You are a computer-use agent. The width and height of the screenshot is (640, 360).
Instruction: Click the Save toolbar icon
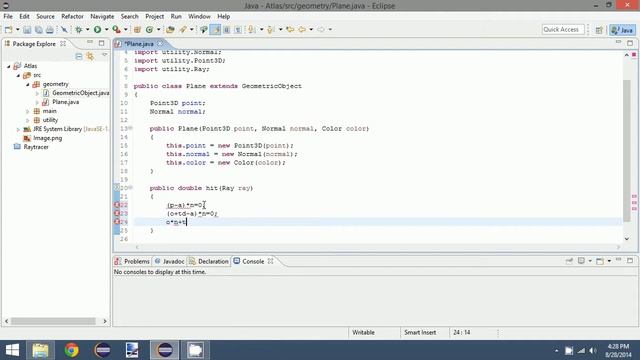(27, 30)
